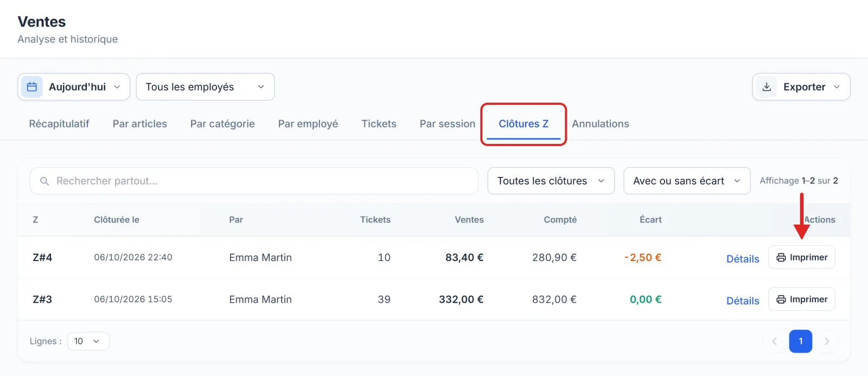Click the date 06/10/2026 15:05

coord(133,299)
